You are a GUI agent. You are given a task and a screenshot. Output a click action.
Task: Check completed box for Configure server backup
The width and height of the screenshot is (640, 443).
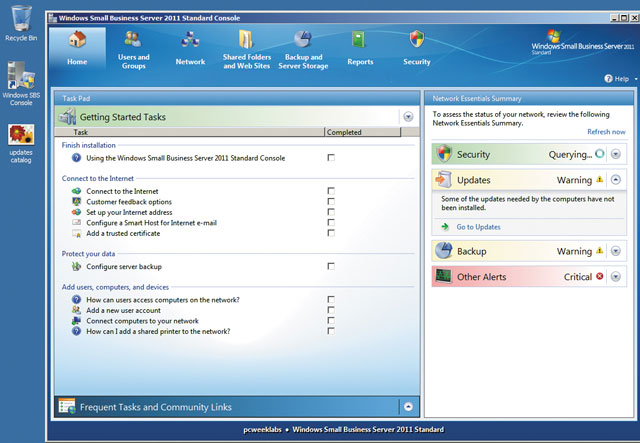point(331,266)
